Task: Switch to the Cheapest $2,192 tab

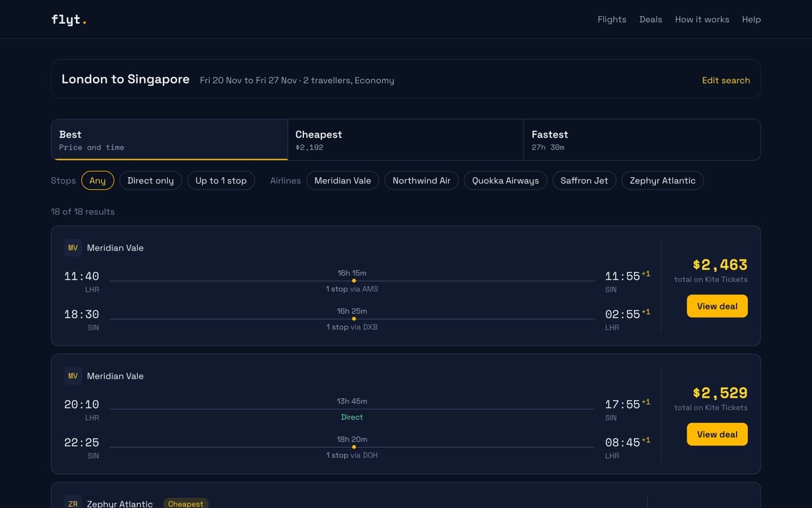Action: [405, 140]
